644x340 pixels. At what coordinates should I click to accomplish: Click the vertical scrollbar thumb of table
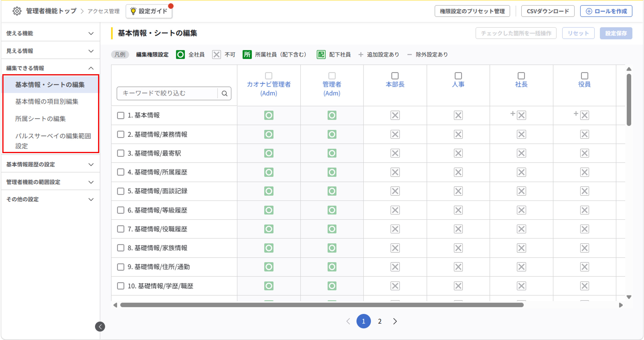pyautogui.click(x=629, y=100)
